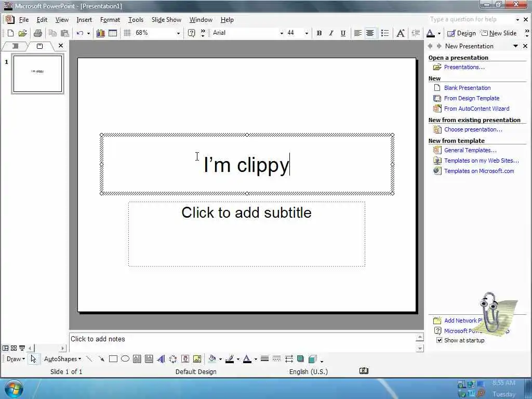Click the Undo arrow icon
The width and height of the screenshot is (532, 399).
coord(79,33)
